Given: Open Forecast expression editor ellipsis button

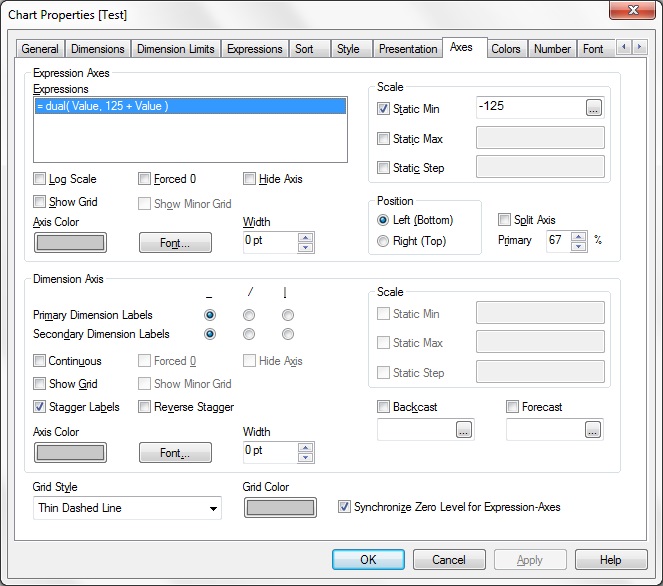Looking at the screenshot, I should tap(593, 430).
